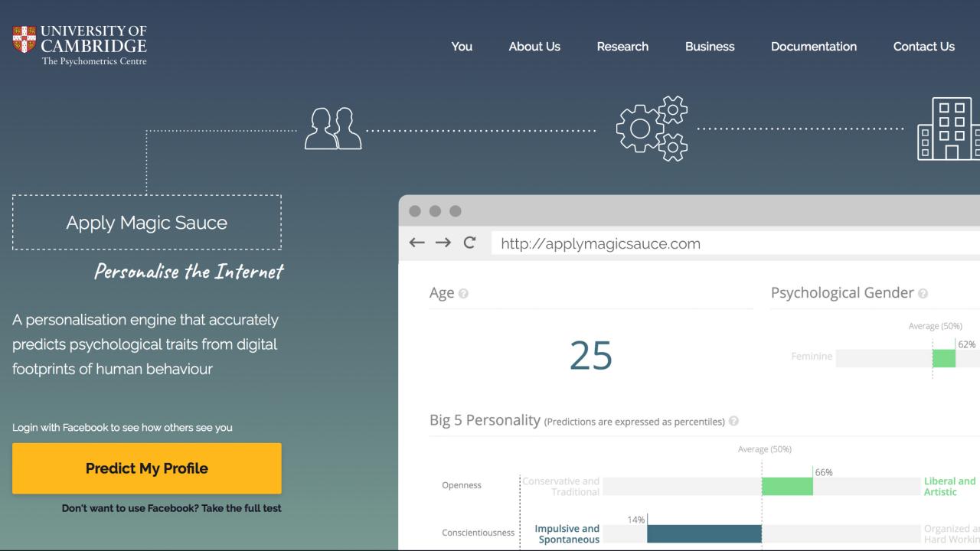
Task: Click the "Take the full test" link
Action: 241,508
